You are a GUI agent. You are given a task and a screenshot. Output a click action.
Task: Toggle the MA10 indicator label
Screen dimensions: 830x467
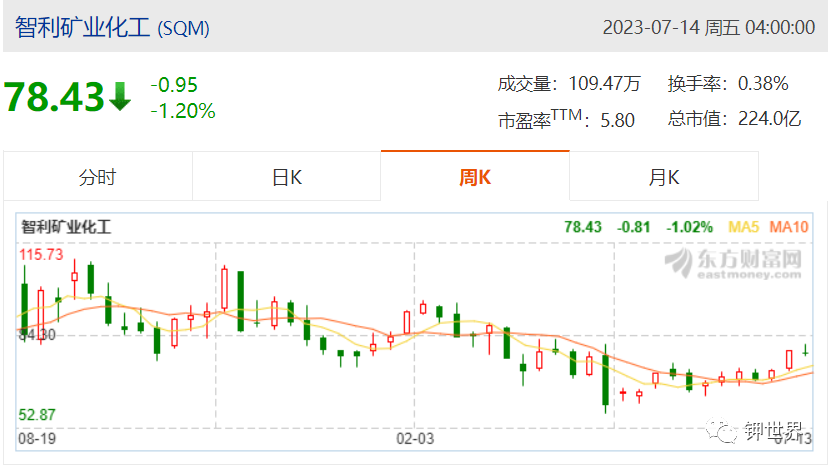click(x=789, y=227)
